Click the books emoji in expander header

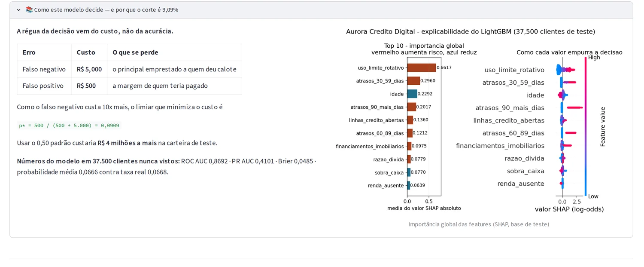pos(29,10)
